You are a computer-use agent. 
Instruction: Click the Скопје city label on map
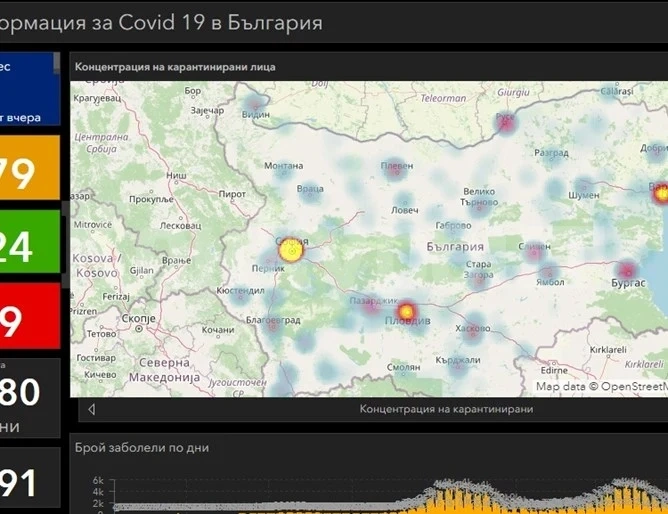pyautogui.click(x=138, y=319)
